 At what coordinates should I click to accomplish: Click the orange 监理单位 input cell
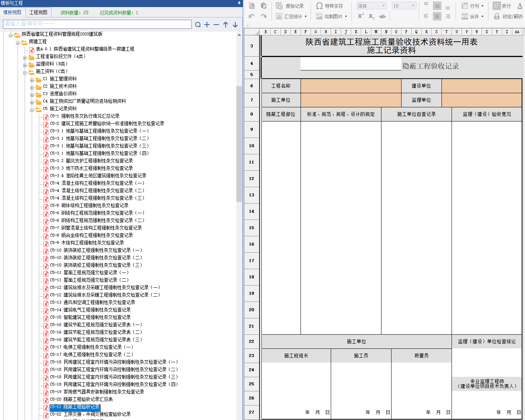482,100
